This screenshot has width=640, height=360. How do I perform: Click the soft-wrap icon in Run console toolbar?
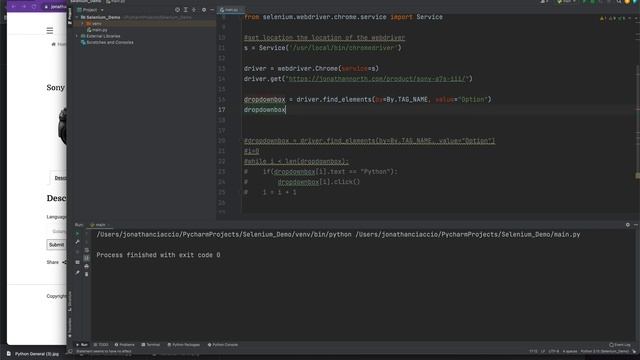87,250
